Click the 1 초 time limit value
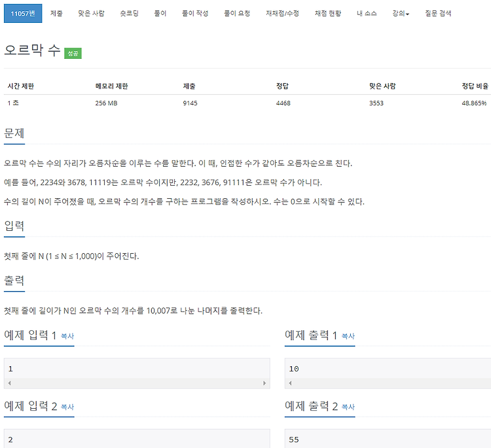Viewport: 491px width, 448px height. tap(13, 103)
